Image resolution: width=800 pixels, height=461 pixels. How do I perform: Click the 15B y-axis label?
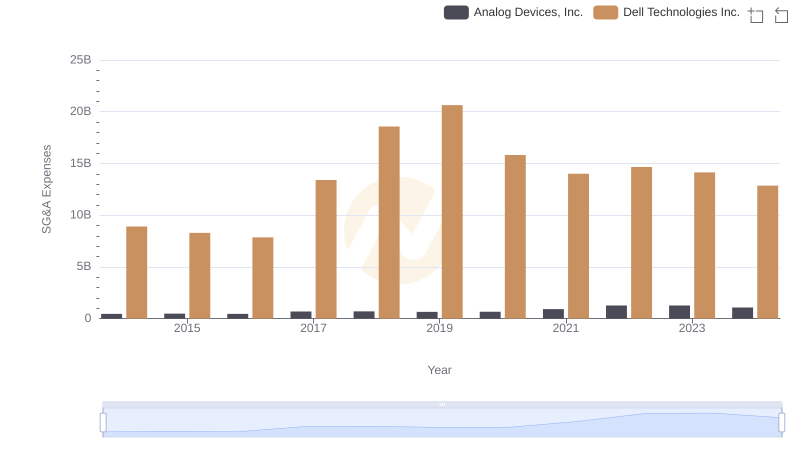[x=81, y=163]
